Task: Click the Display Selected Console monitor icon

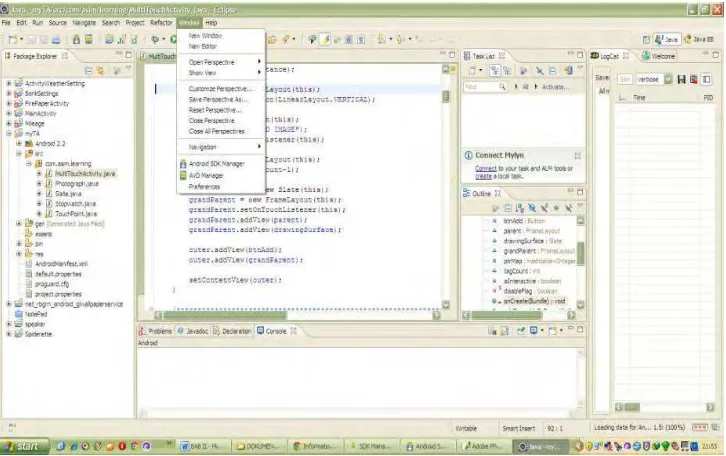Action: click(534, 331)
